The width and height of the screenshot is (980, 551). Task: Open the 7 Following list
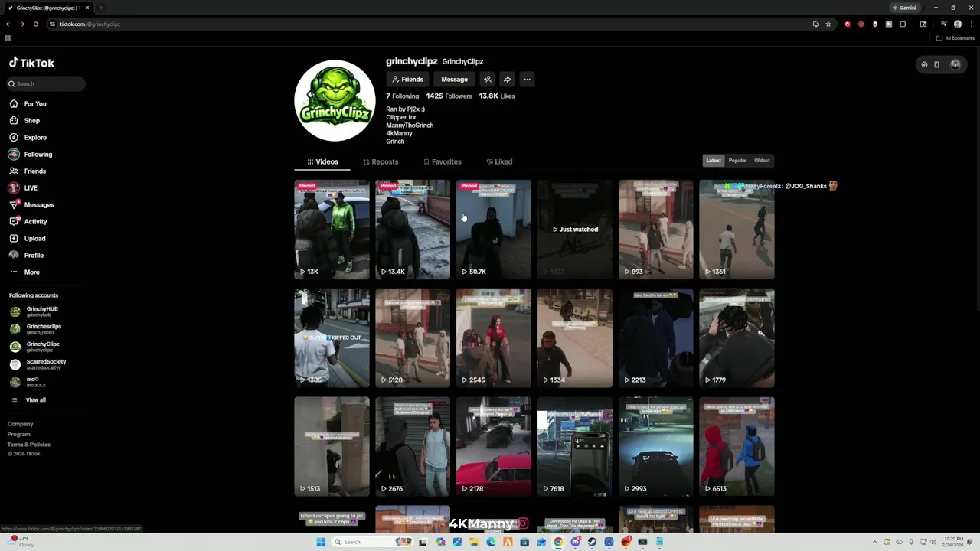pos(402,96)
